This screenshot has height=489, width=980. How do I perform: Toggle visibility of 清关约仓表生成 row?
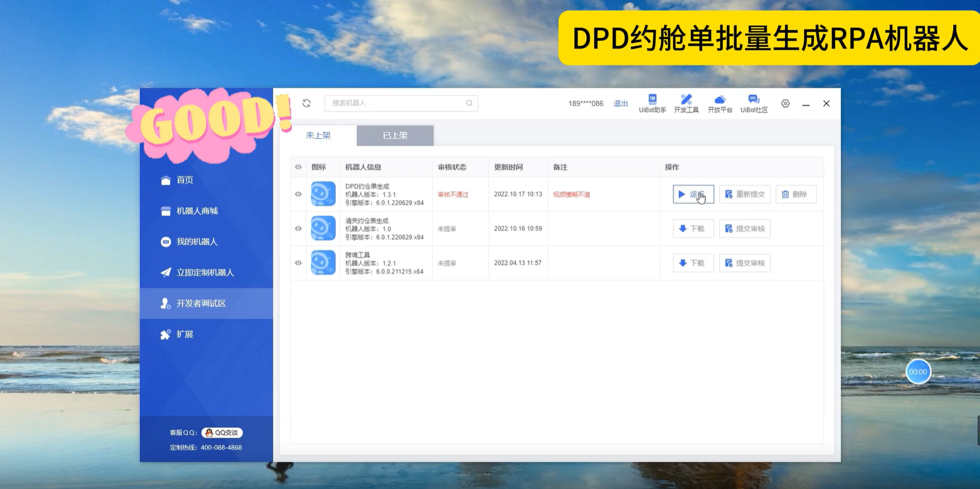coord(298,229)
